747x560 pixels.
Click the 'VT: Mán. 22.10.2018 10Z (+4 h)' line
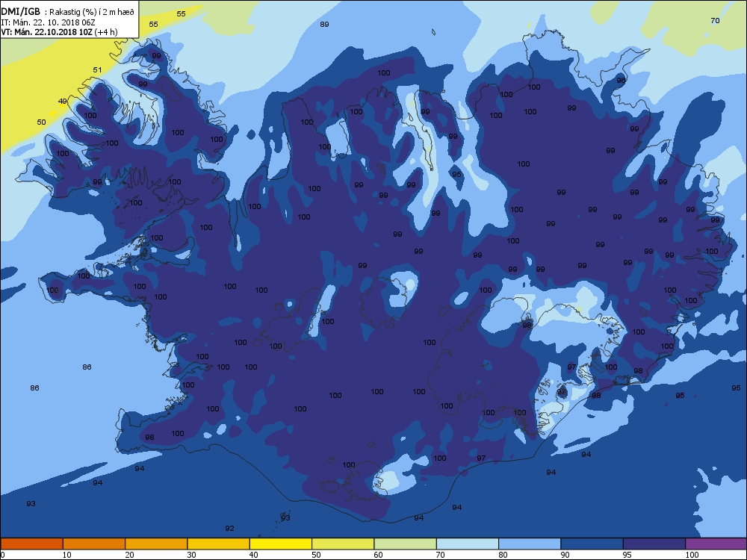pos(59,32)
